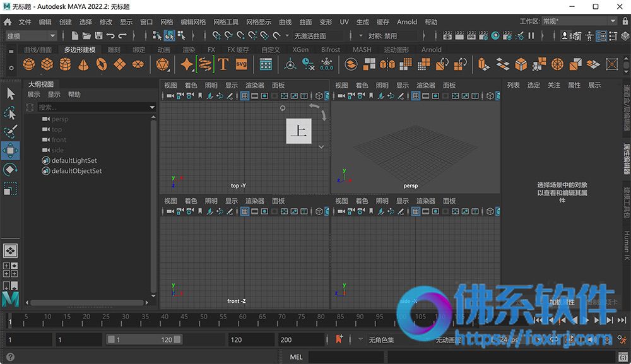Toggle grid display in the top view panel
The width and height of the screenshot is (631, 364).
245,96
